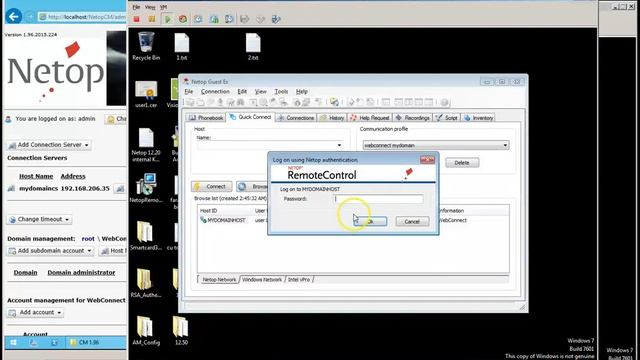Click the Reset VM icon in toolbar
Viewport: 640px width, 360px height.
tap(183, 19)
